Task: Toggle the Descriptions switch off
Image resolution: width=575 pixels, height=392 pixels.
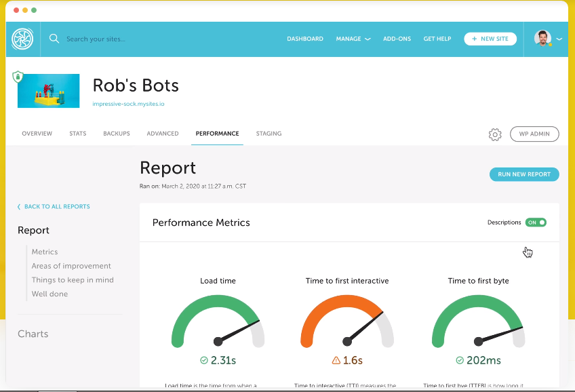Action: click(536, 222)
